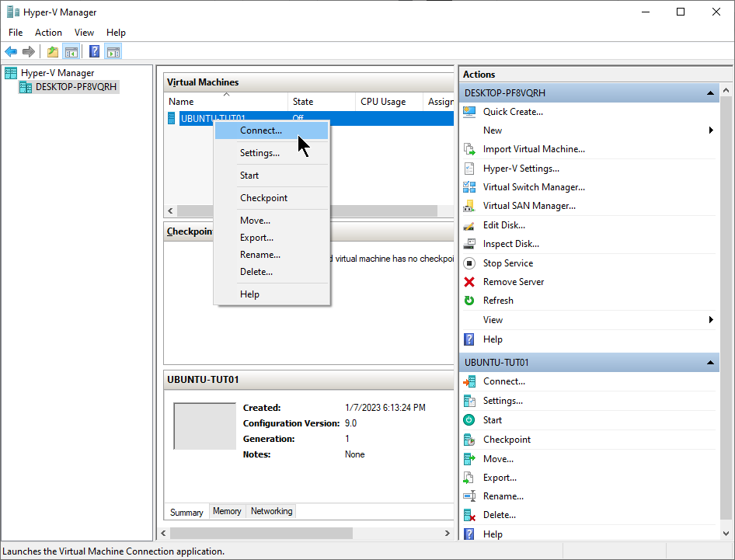Click the Delete icon in Actions pane
The height and width of the screenshot is (560, 735).
tap(469, 515)
